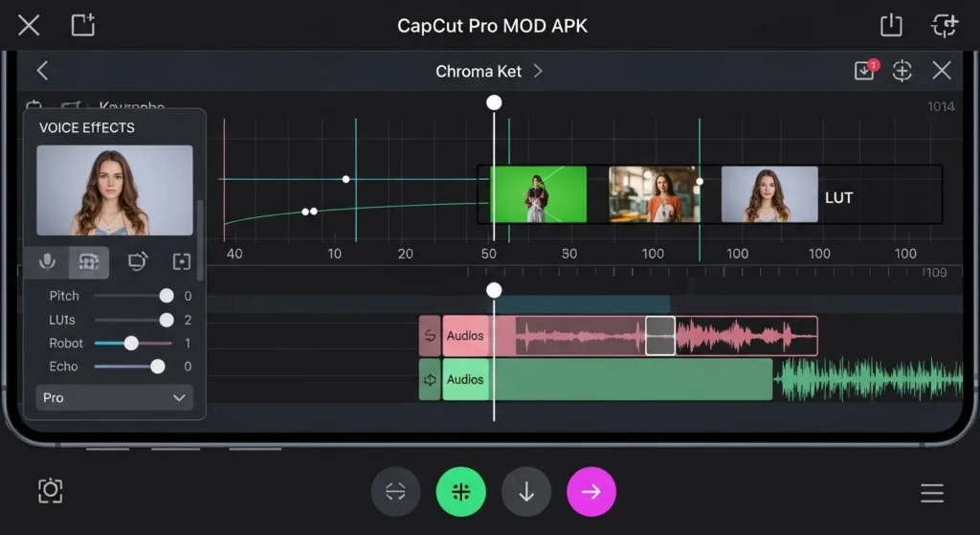980x535 pixels.
Task: Expand the Chroma Ket chevron
Action: point(538,71)
